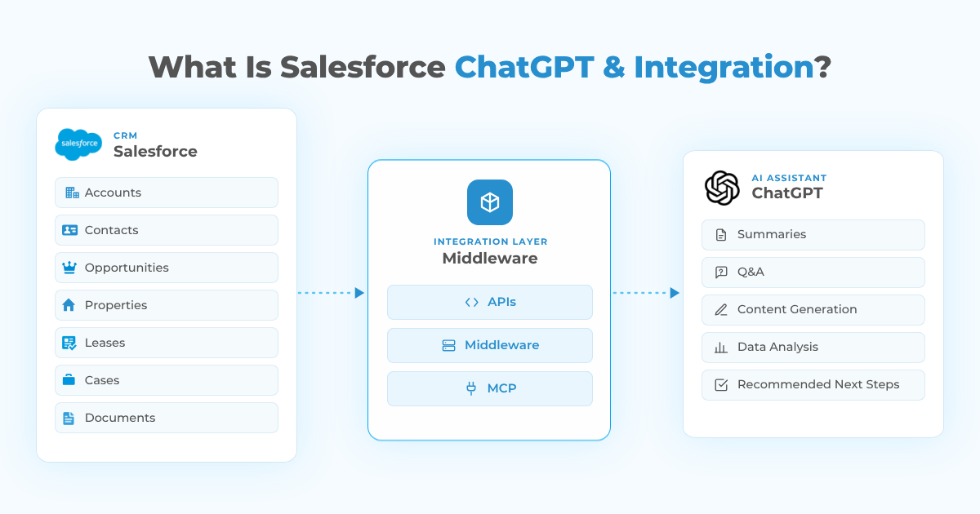The width and height of the screenshot is (980, 514).
Task: Click the blue ChatGPT & Integration title text
Action: [x=635, y=67]
